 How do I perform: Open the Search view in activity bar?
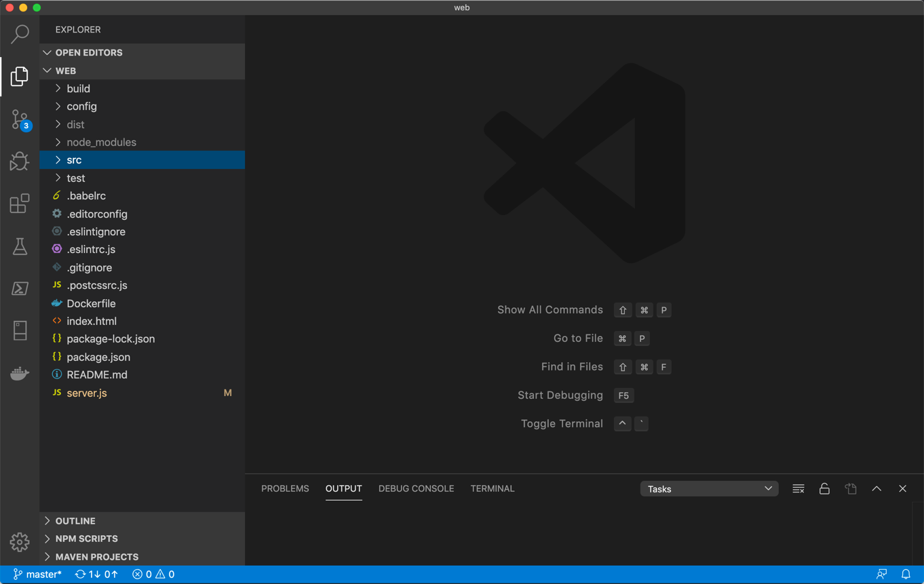(x=20, y=33)
